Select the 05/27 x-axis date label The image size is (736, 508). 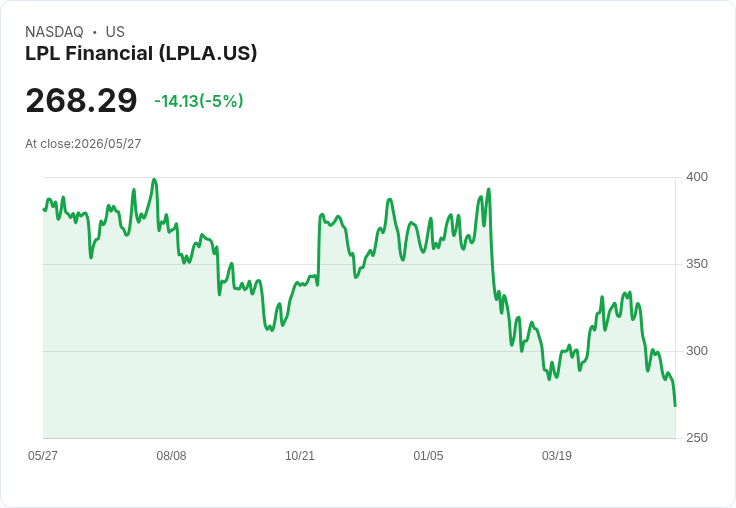tap(43, 455)
